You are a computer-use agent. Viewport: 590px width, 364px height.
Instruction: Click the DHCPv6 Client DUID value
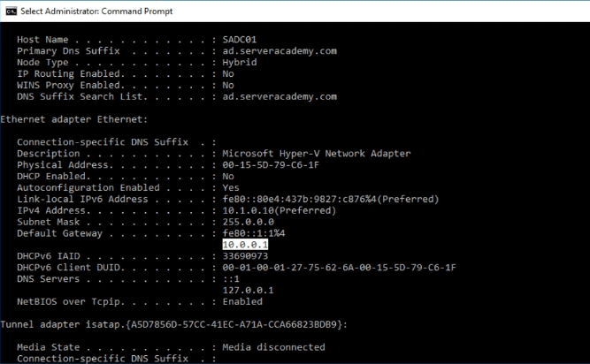[x=339, y=268]
